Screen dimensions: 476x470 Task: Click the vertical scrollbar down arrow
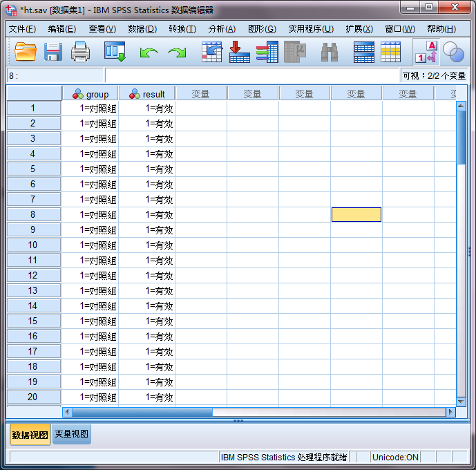click(461, 402)
